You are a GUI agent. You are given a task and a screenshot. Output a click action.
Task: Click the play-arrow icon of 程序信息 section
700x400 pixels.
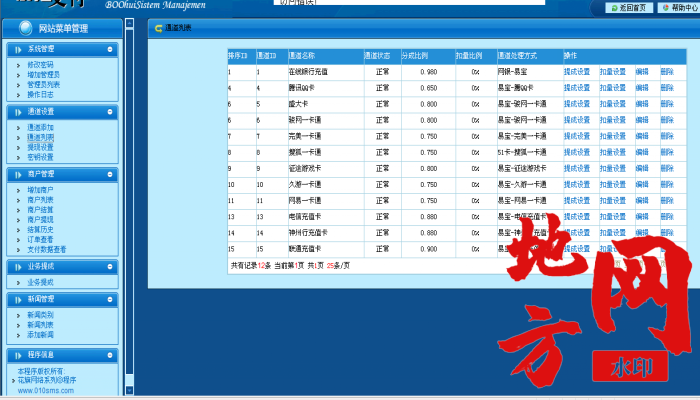pos(18,355)
